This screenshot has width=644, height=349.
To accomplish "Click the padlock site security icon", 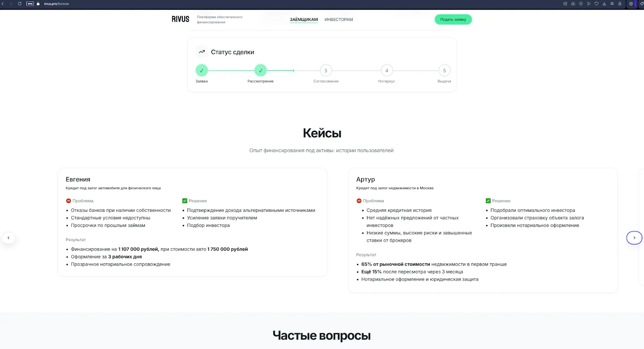I will point(38,4).
